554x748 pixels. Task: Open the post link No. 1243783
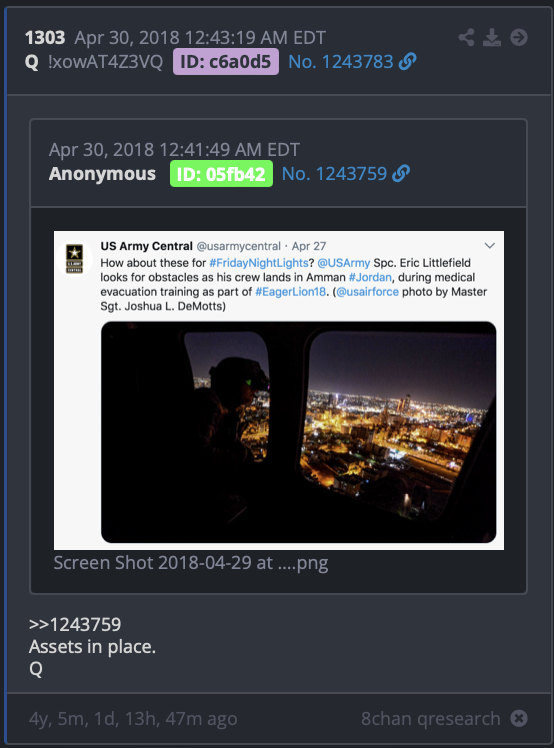[341, 62]
